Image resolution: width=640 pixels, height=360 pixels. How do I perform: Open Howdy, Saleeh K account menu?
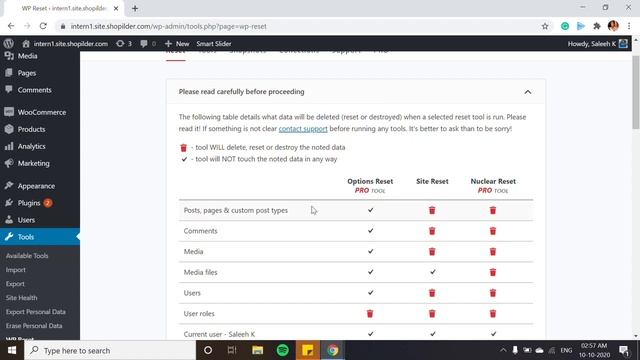click(x=598, y=44)
